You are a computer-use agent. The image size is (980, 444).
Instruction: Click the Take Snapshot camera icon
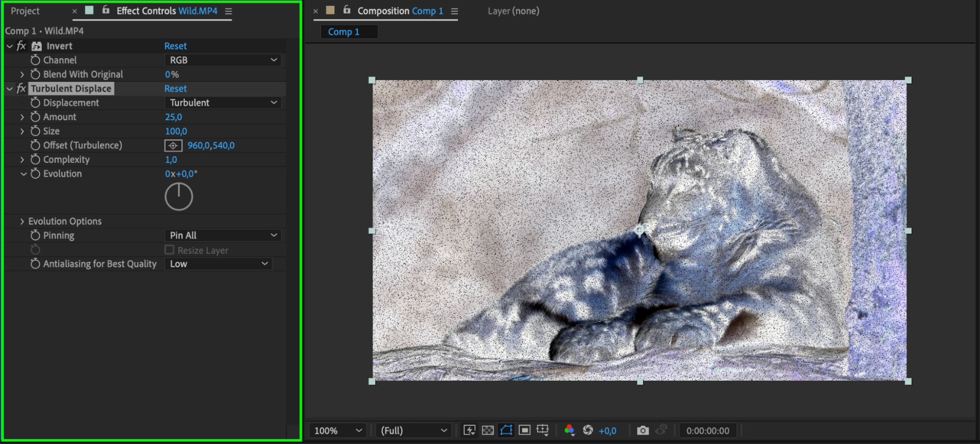643,430
